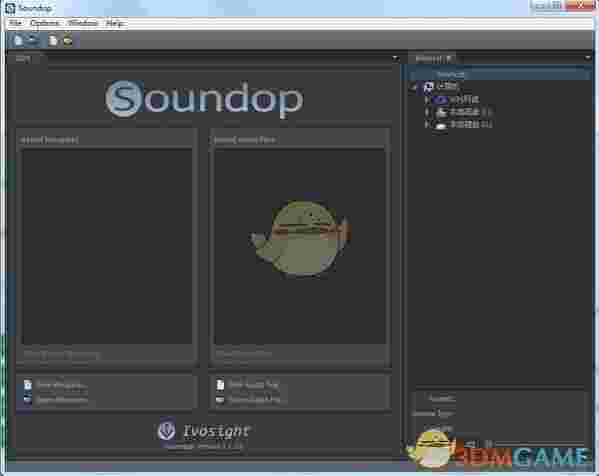The height and width of the screenshot is (476, 599).
Task: Expand the second drive node in Browser tree
Action: coord(427,112)
